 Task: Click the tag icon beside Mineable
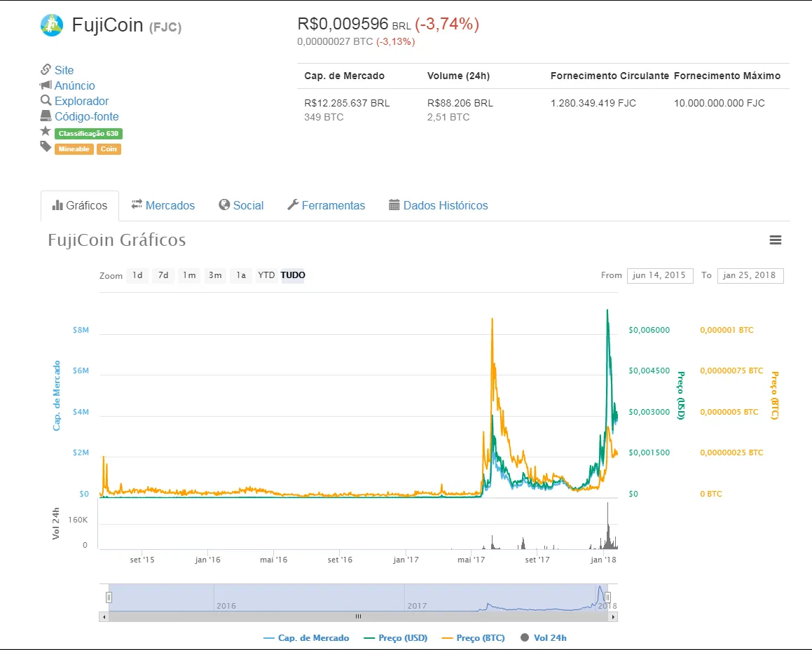pyautogui.click(x=46, y=146)
